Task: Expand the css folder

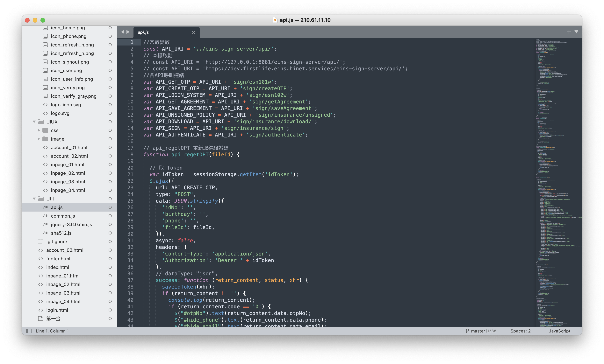Action: [39, 130]
